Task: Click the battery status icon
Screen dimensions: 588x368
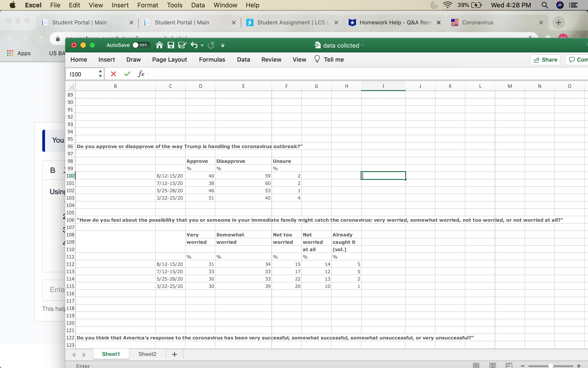Action: click(x=476, y=5)
